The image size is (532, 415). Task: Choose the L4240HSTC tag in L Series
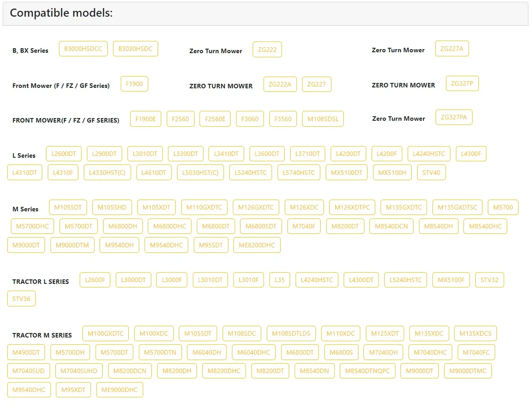point(428,154)
